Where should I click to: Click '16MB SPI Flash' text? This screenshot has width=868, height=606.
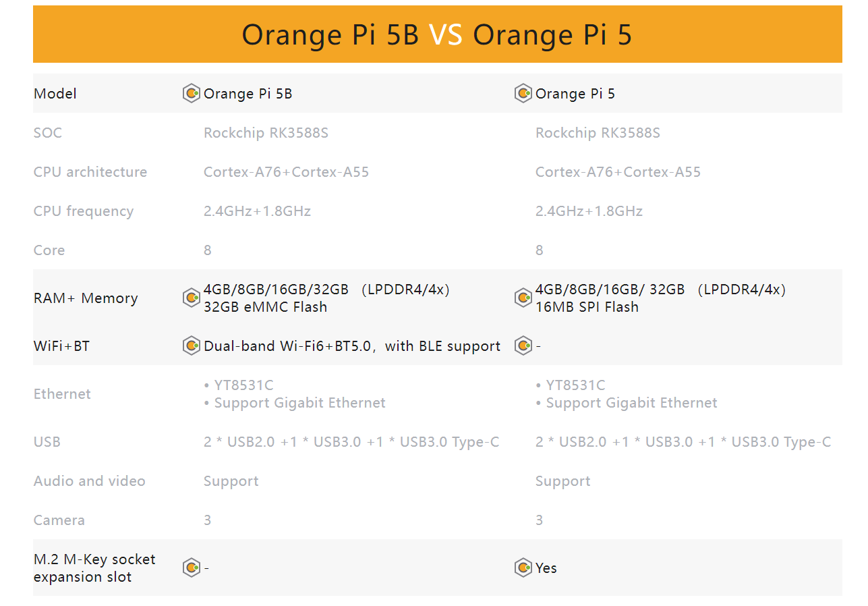tap(587, 306)
